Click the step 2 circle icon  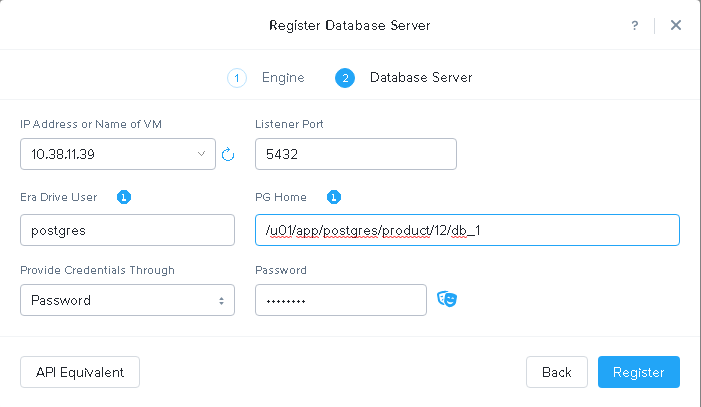[345, 78]
